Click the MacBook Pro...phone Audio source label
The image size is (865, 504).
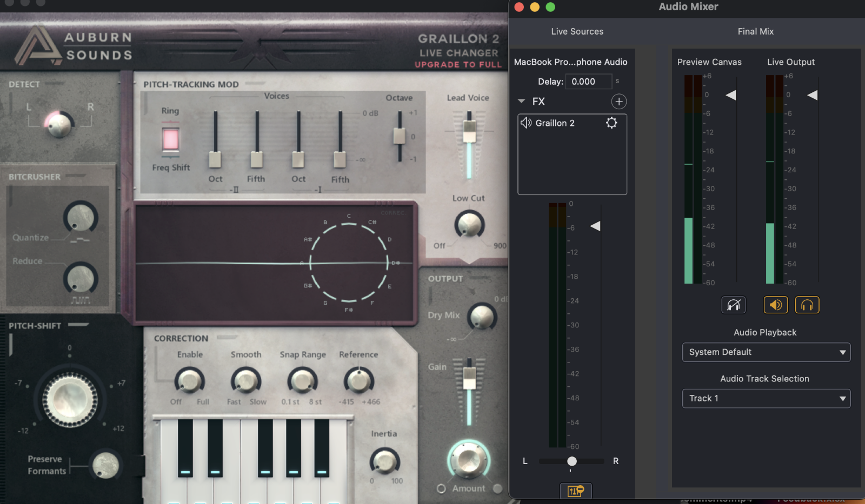pyautogui.click(x=570, y=62)
